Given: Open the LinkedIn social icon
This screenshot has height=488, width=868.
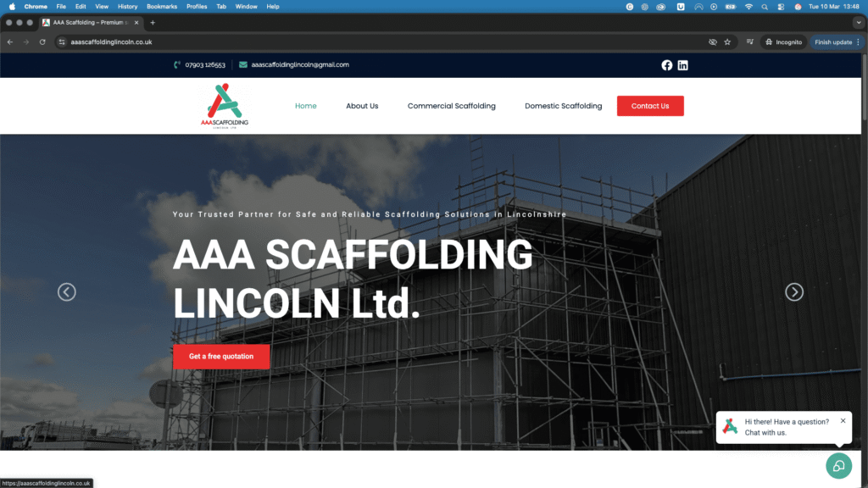Looking at the screenshot, I should coord(682,65).
